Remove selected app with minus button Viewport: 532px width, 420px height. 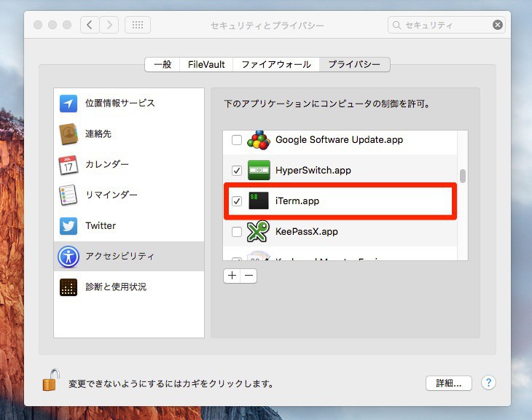coord(249,276)
